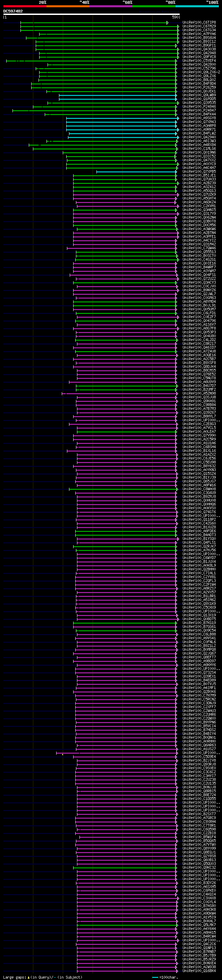
Task: Click the cyan alignment bar for UniRef100_Q9LWB9
Action: click(118, 95)
